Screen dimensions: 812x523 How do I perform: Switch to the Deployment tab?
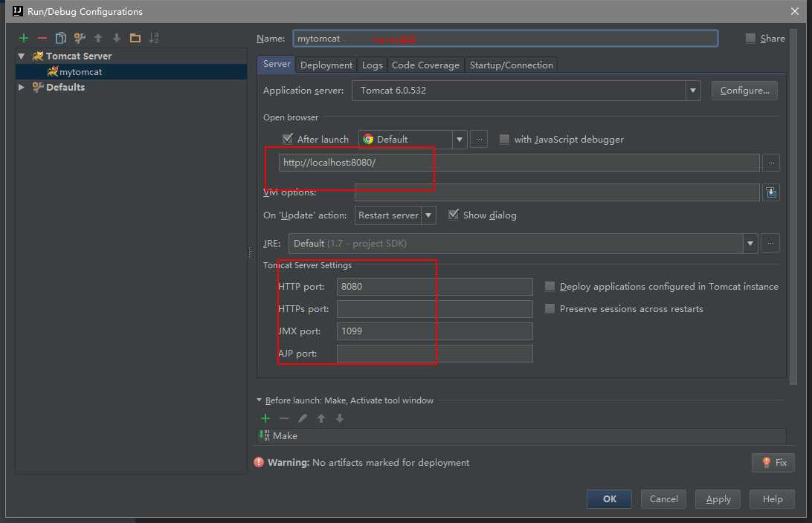pyautogui.click(x=326, y=65)
